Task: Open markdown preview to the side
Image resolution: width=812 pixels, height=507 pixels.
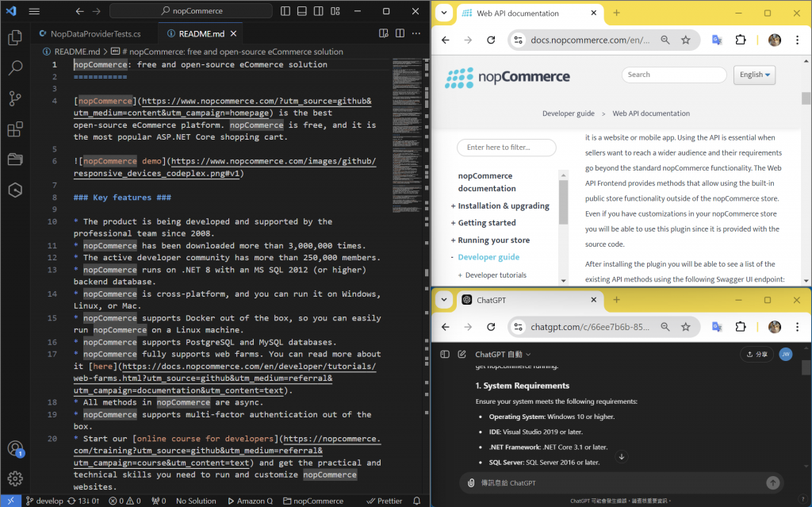Action: coord(383,33)
